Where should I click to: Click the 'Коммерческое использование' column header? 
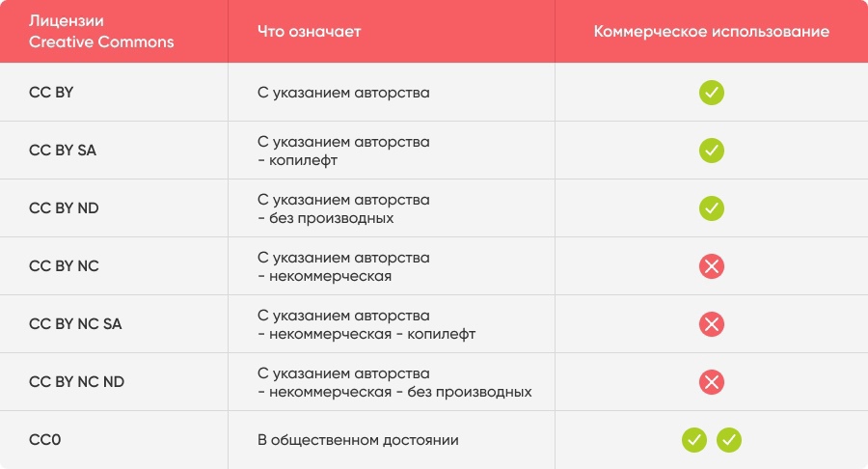pos(712,32)
